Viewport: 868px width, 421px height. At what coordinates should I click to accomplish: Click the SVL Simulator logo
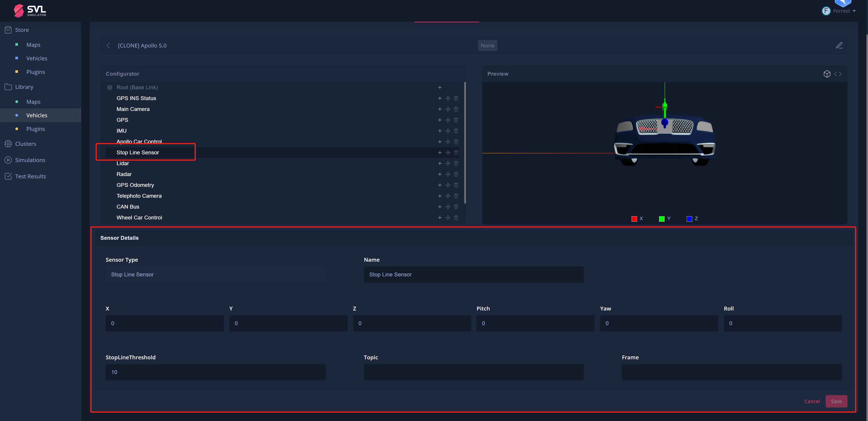click(x=29, y=10)
